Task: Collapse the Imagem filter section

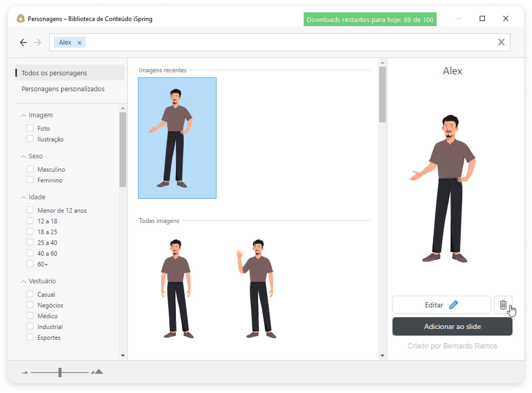Action: click(x=23, y=116)
